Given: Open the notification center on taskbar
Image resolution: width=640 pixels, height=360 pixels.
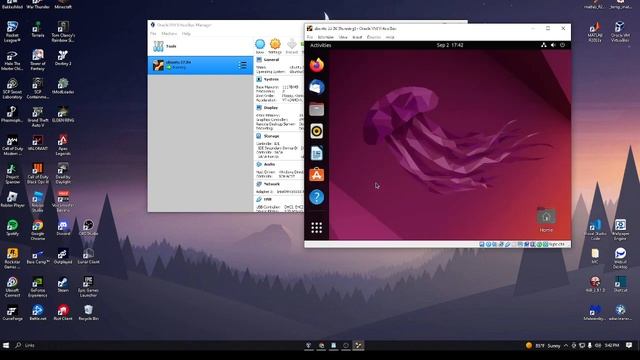Looking at the screenshot, I should [x=629, y=345].
